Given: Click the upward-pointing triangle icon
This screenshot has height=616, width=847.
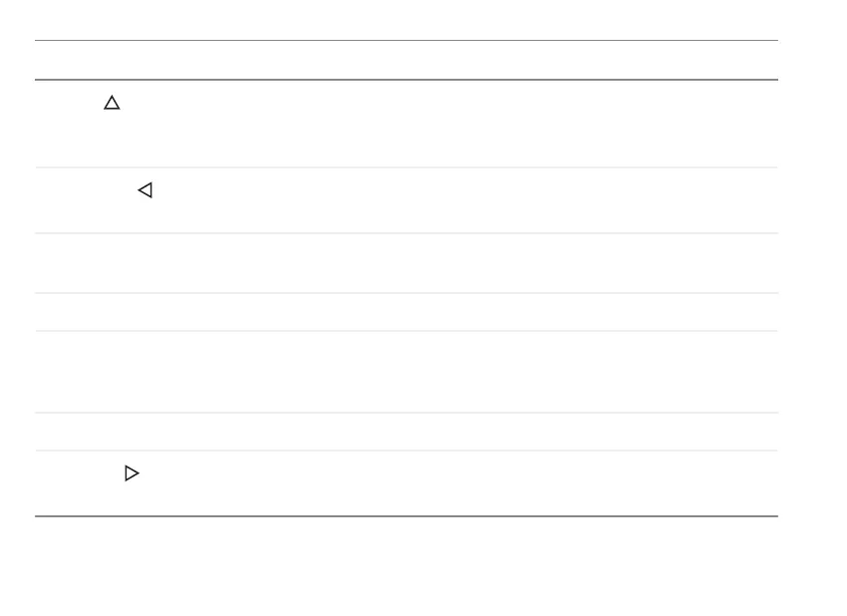Looking at the screenshot, I should pyautogui.click(x=112, y=103).
